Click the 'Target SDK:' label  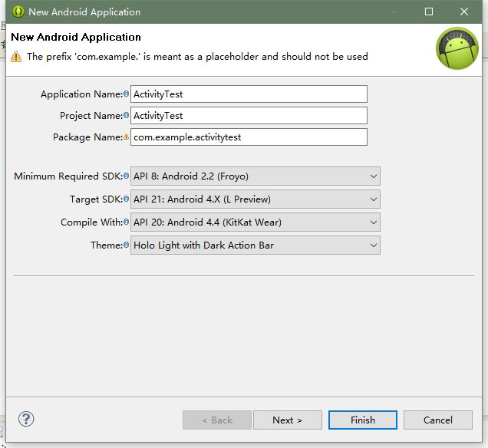tap(97, 199)
